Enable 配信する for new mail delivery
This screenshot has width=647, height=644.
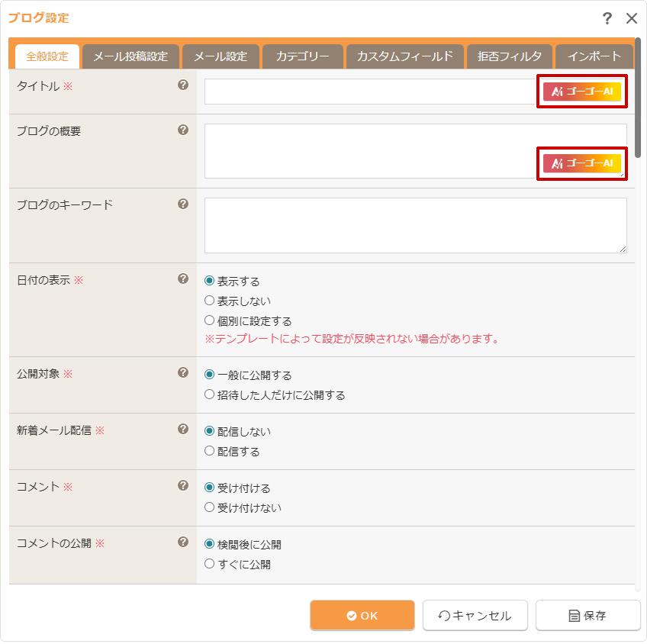pos(210,451)
